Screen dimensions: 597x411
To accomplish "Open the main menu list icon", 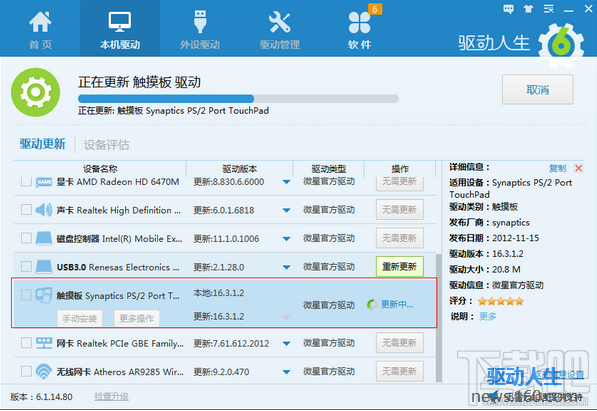I will coord(549,9).
